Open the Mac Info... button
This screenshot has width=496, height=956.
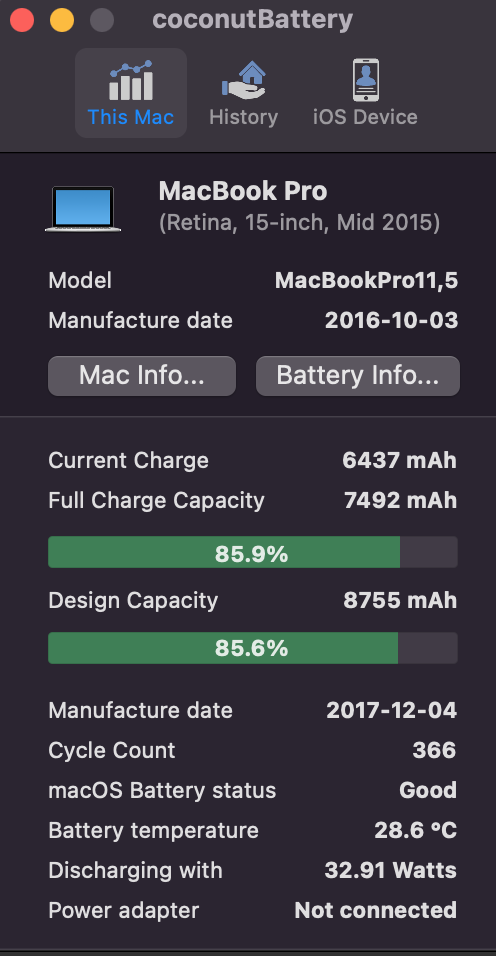pos(142,376)
